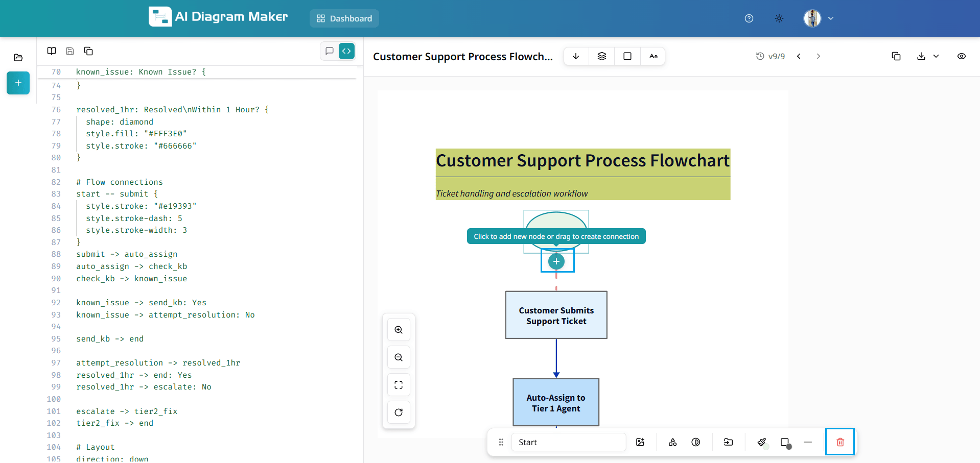Toggle the light/dark theme sun icon
This screenshot has height=463, width=980.
point(779,18)
